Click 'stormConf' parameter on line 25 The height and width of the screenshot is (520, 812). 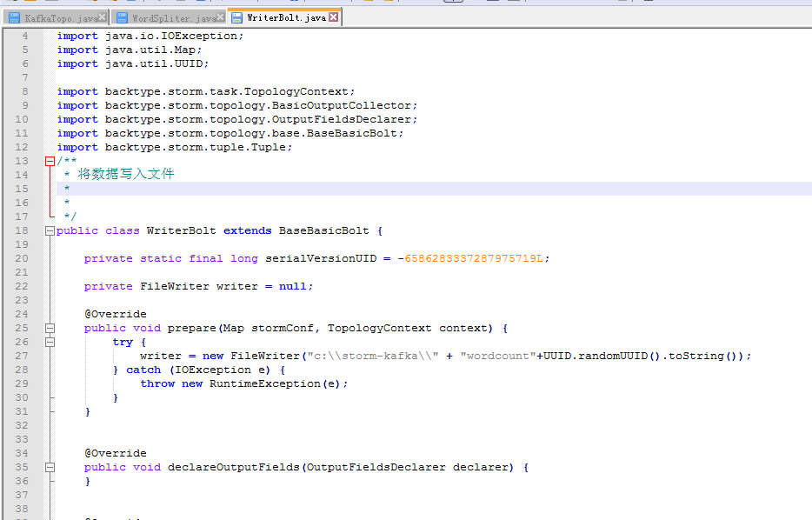(283, 329)
